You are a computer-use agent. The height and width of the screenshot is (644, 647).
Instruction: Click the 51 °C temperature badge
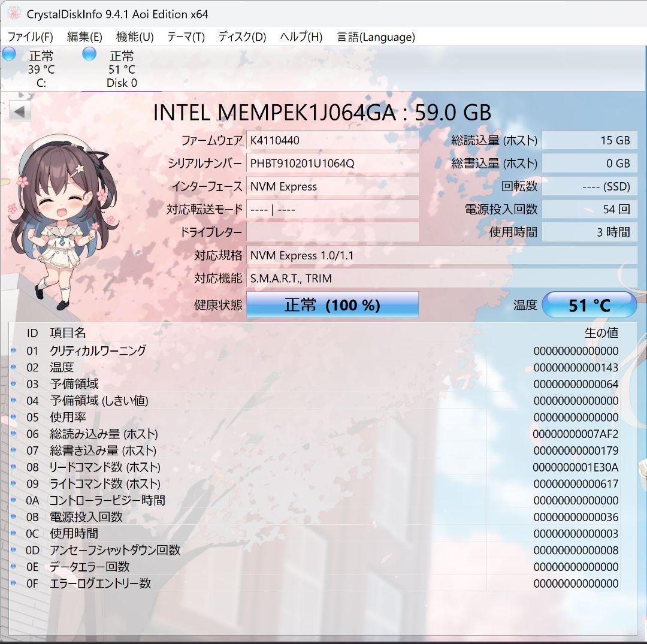coord(589,304)
